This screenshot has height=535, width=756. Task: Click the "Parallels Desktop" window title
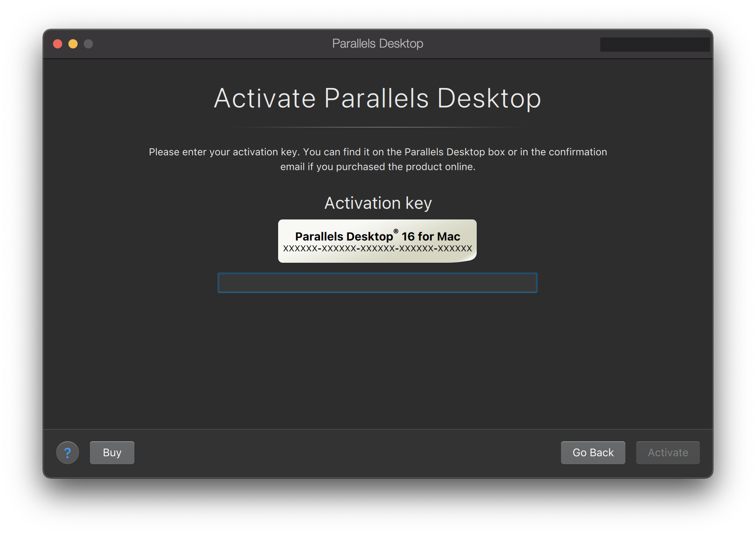pos(378,44)
